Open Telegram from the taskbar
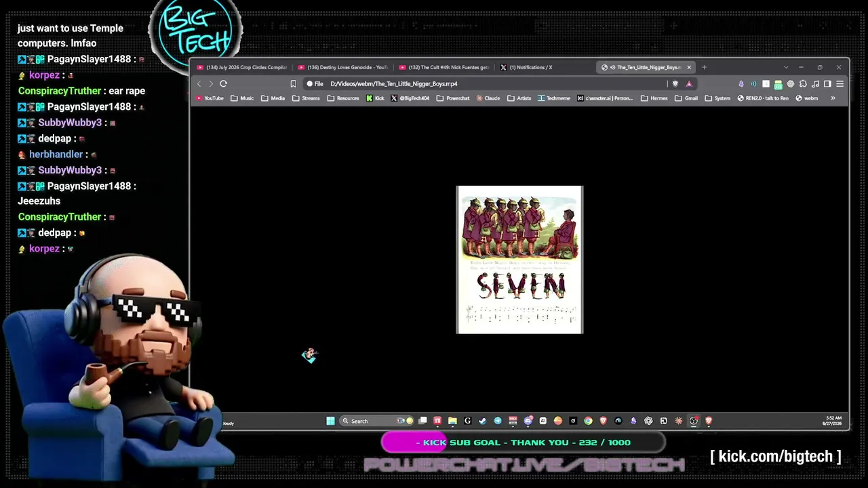The image size is (868, 488). 498,421
